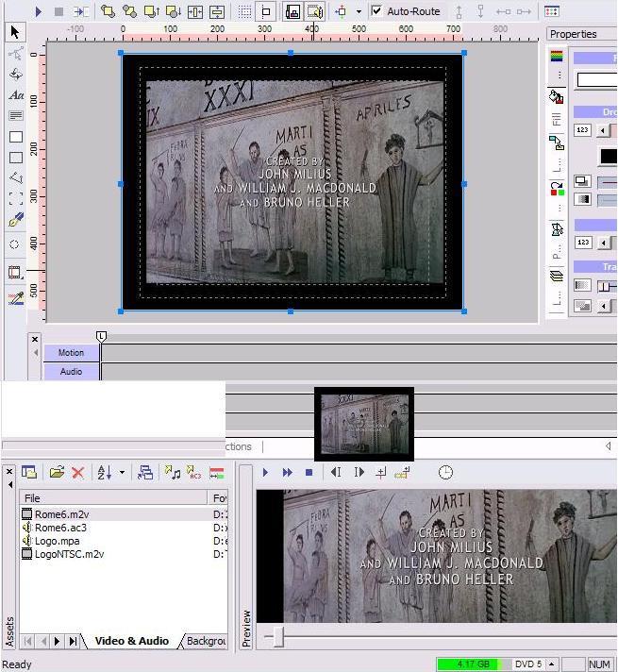Click the crop frame tool in left toolbar

tap(15, 272)
